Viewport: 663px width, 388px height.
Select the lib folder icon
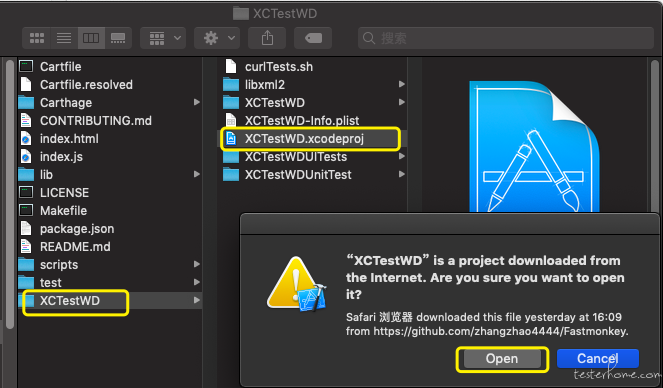[26, 175]
